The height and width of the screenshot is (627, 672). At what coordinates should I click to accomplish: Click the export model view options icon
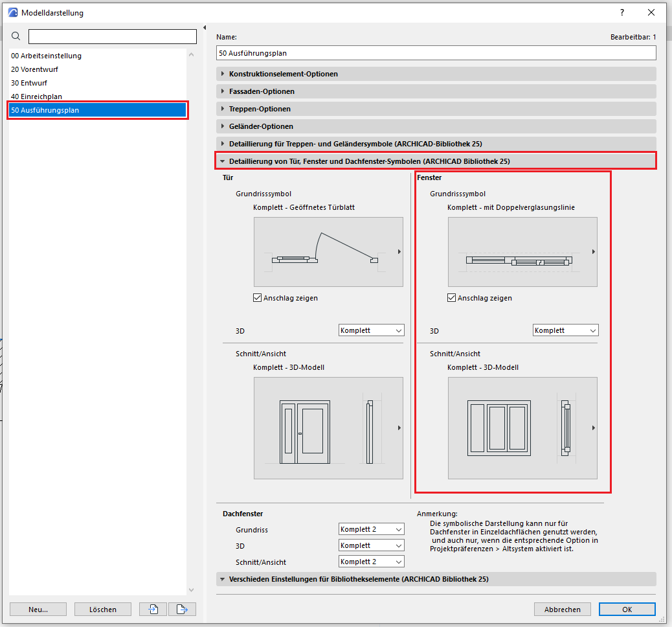tap(182, 609)
